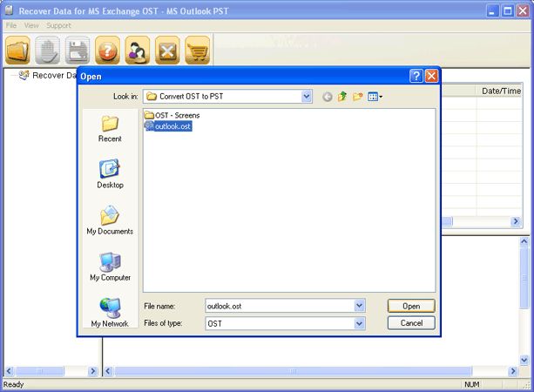
Task: Select the OST - Screens folder
Action: (x=172, y=115)
